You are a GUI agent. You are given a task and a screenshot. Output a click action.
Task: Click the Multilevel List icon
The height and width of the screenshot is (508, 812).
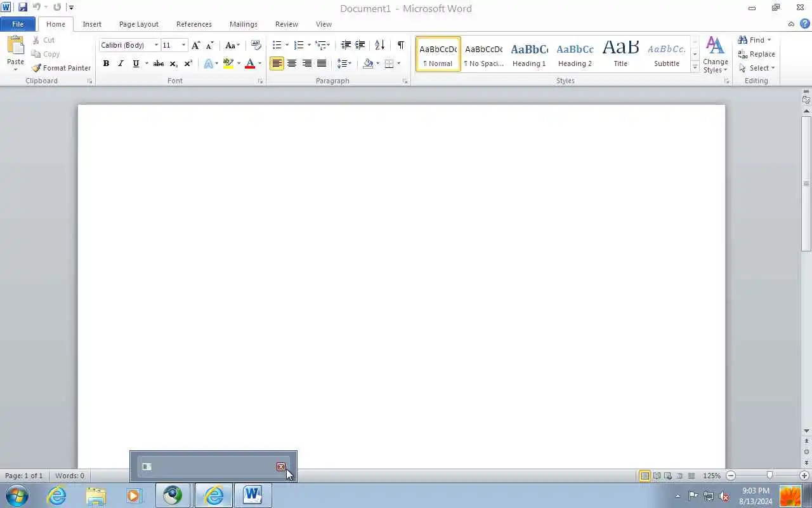tap(321, 45)
